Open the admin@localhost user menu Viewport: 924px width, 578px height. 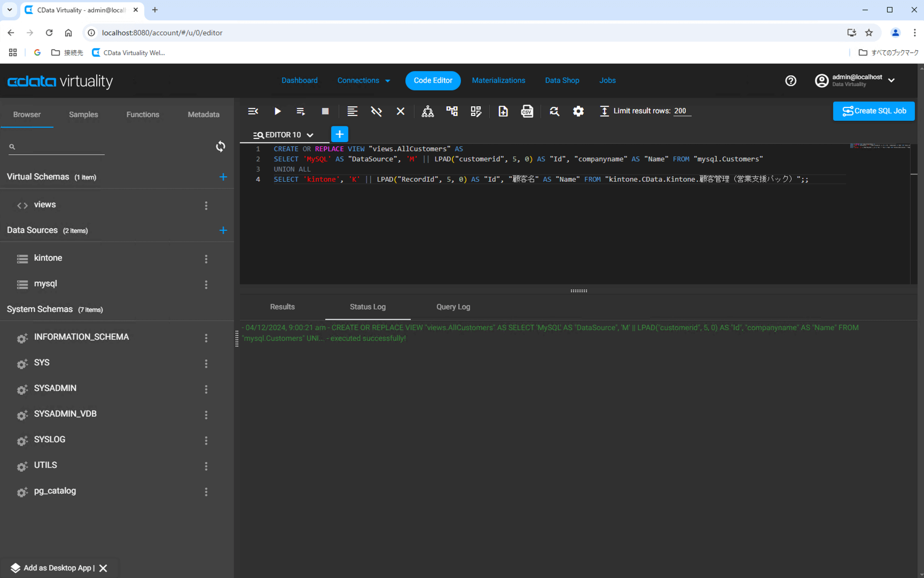click(855, 81)
